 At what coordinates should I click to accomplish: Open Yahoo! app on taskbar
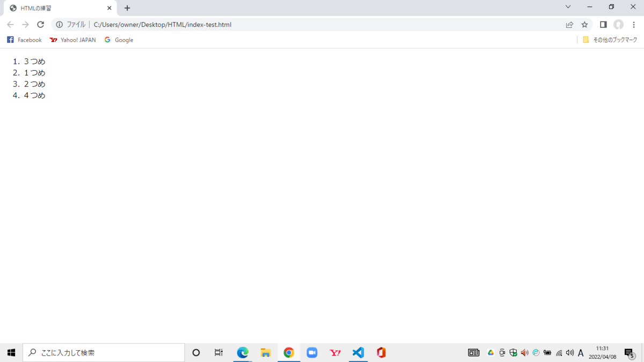click(335, 352)
